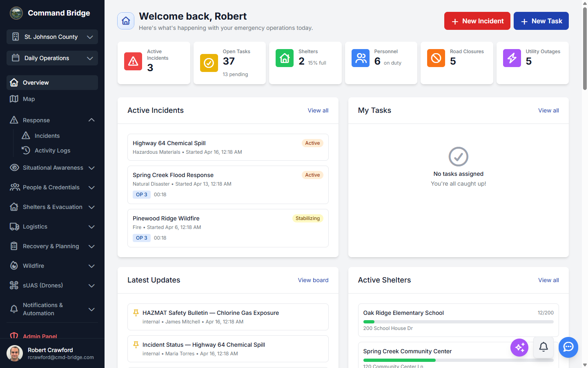
Task: Click the red Active Incidents warning icon
Action: (x=133, y=61)
